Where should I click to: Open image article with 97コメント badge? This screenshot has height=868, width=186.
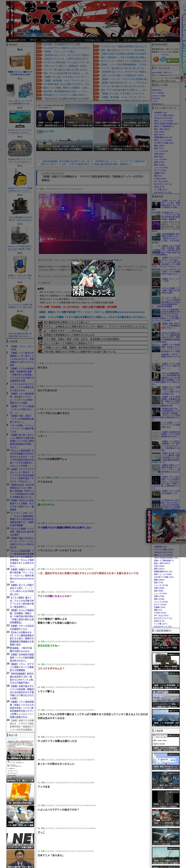pyautogui.click(x=166, y=699)
